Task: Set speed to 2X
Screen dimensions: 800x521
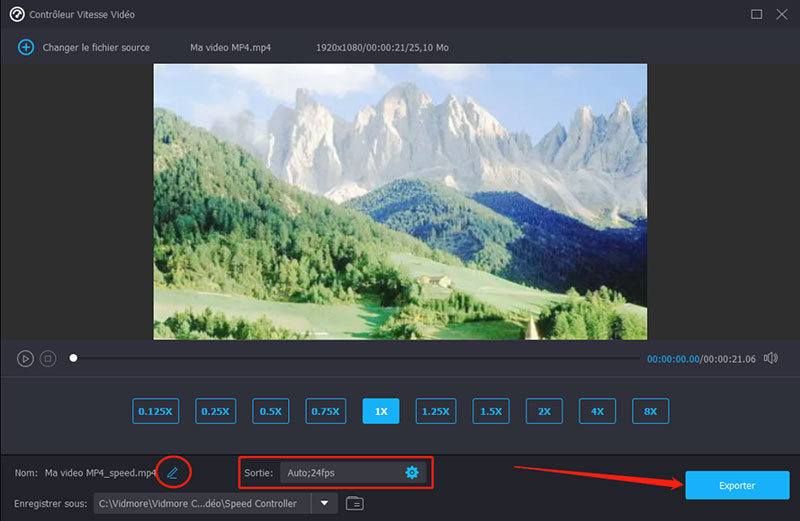Action: tap(544, 411)
